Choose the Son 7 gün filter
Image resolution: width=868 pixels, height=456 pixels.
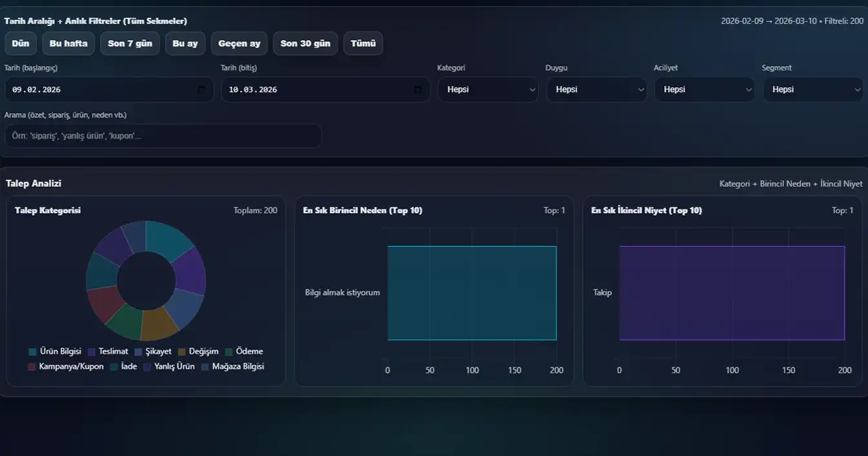[x=130, y=43]
